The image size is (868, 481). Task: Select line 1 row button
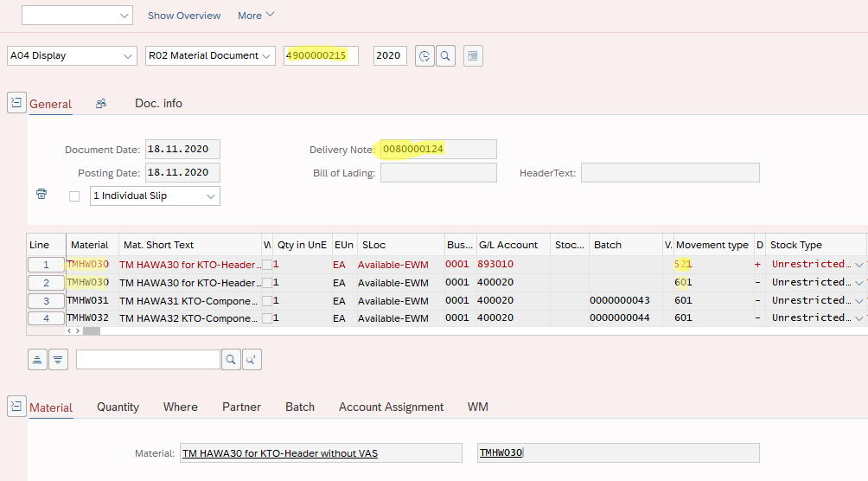46,265
